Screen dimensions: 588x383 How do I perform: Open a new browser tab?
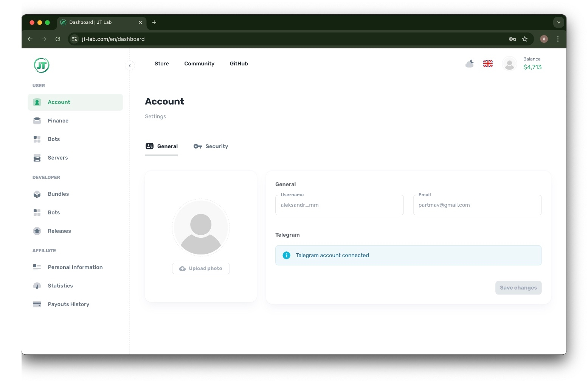pos(154,22)
